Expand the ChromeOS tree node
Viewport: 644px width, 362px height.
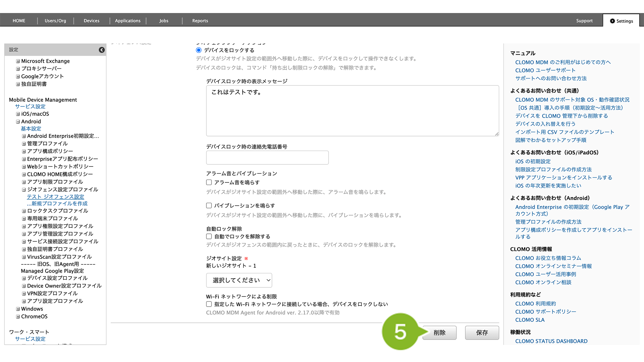pyautogui.click(x=18, y=317)
